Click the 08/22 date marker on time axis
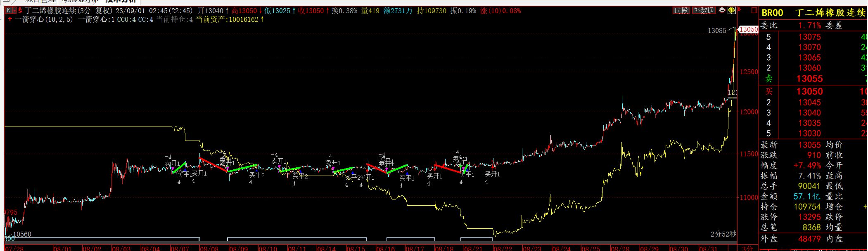The height and width of the screenshot is (251, 868). 503,249
